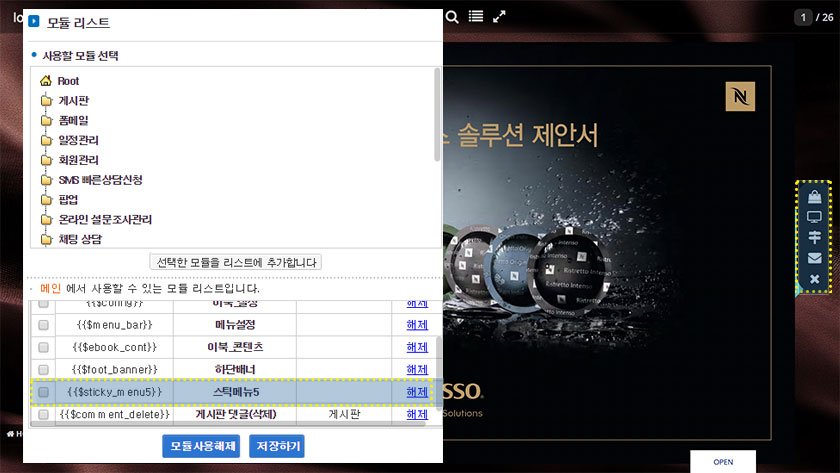The height and width of the screenshot is (473, 840).
Task: Click 해제 link for 하단배너 row
Action: pyautogui.click(x=416, y=369)
